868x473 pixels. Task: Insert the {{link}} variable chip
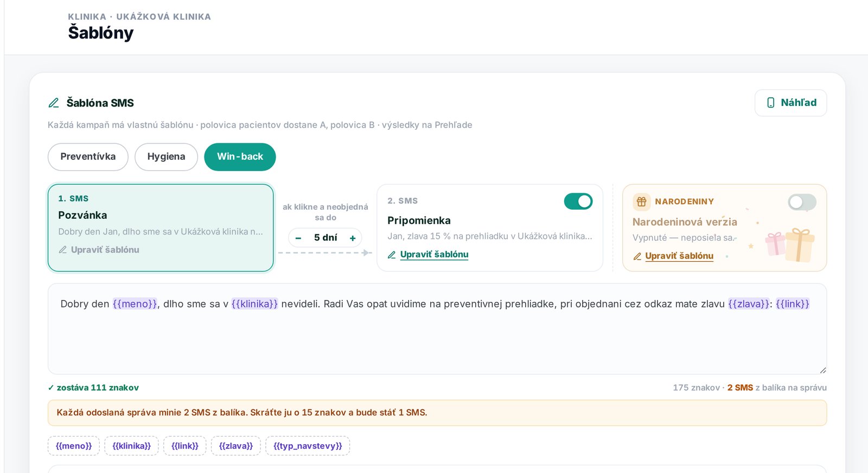point(185,446)
